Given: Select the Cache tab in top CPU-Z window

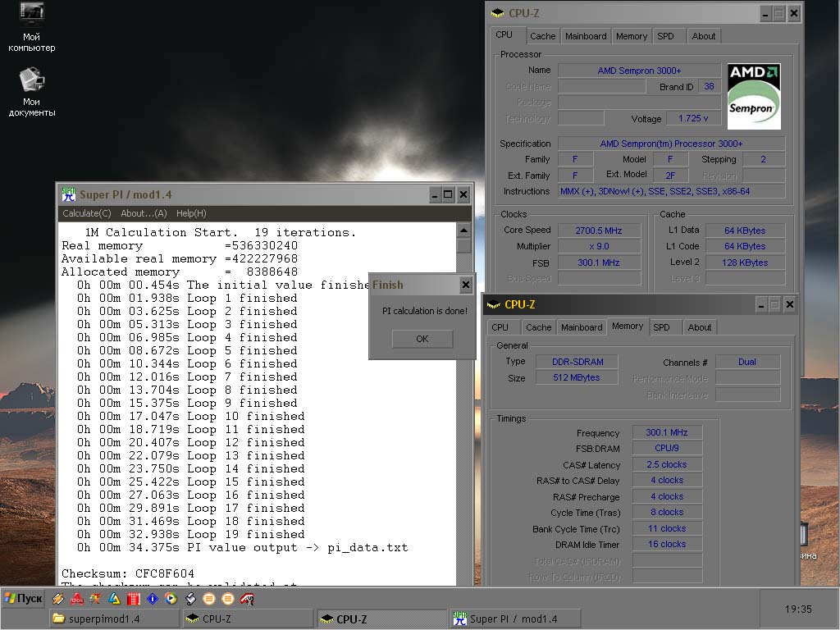Looking at the screenshot, I should coord(543,36).
